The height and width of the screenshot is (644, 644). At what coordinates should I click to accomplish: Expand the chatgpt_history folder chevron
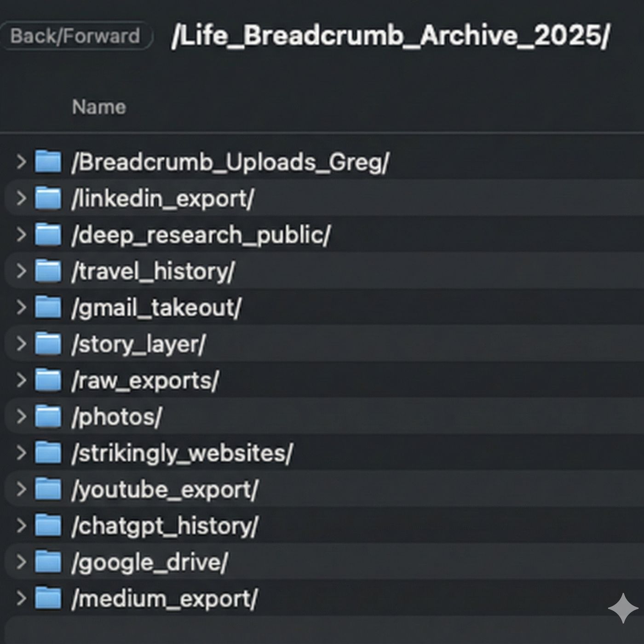click(x=21, y=525)
